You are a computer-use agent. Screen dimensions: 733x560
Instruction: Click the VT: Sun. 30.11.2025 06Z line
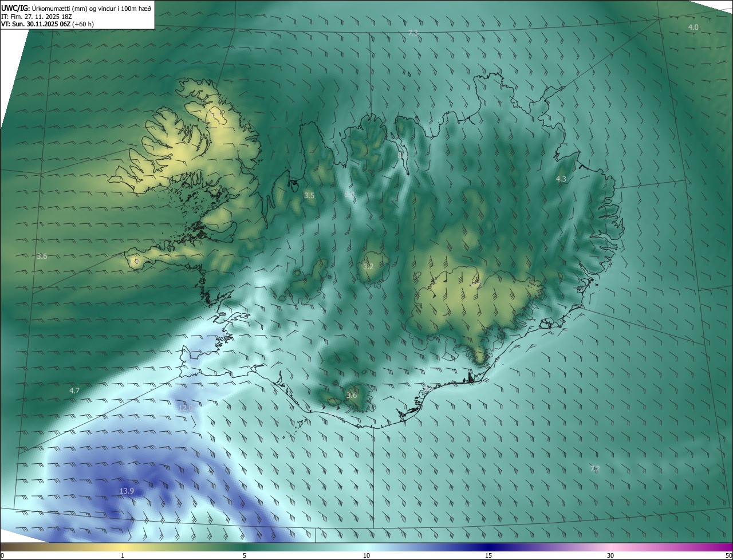click(48, 24)
